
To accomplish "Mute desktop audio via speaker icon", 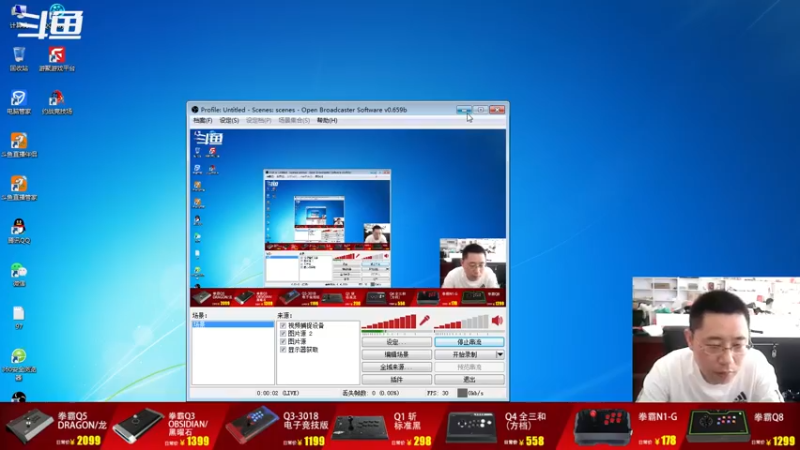I will [x=497, y=320].
